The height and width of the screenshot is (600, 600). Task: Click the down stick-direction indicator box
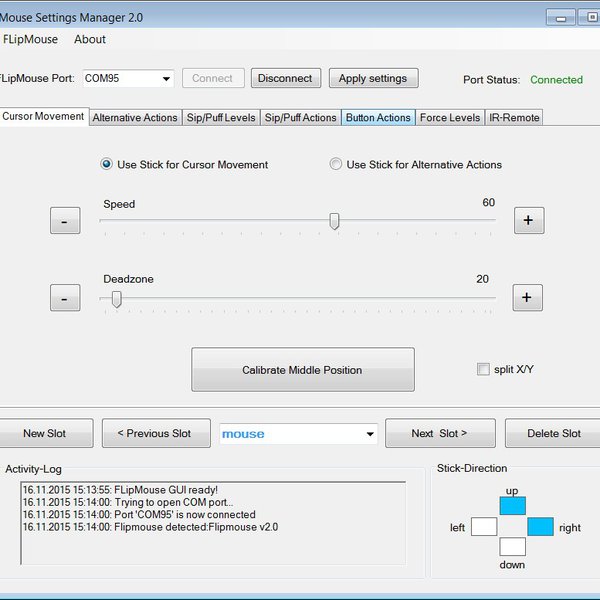[x=512, y=547]
